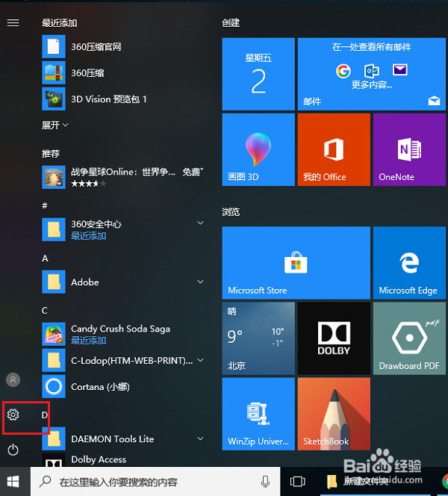The width and height of the screenshot is (448, 496).
Task: Click the microphone icon in search box
Action: [x=265, y=482]
